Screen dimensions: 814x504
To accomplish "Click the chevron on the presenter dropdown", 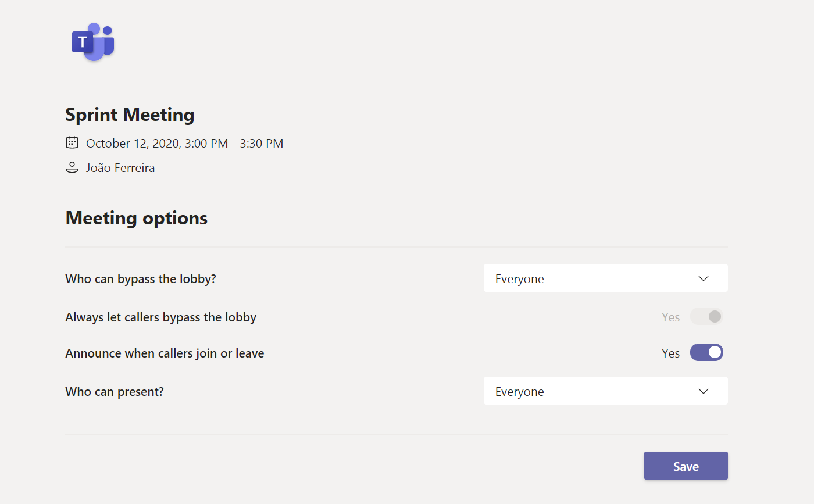I will [x=703, y=391].
